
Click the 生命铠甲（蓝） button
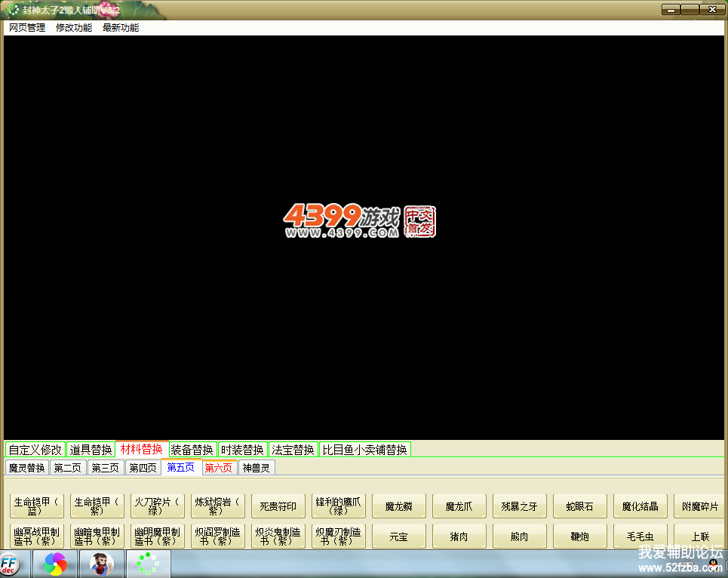(x=37, y=506)
